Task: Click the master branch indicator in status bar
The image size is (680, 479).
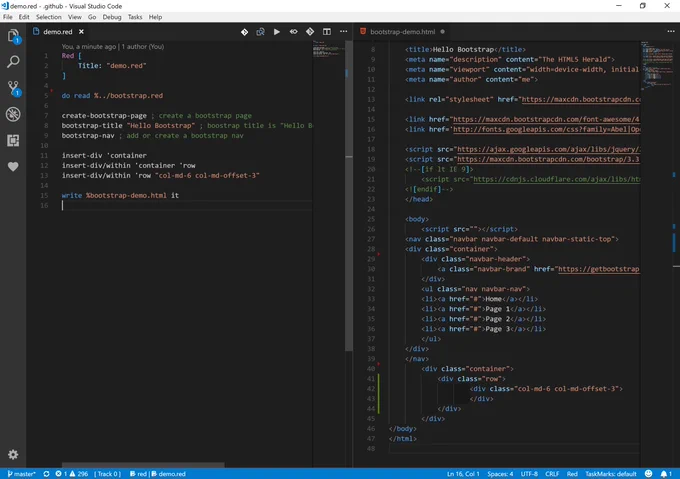Action: tap(22, 474)
